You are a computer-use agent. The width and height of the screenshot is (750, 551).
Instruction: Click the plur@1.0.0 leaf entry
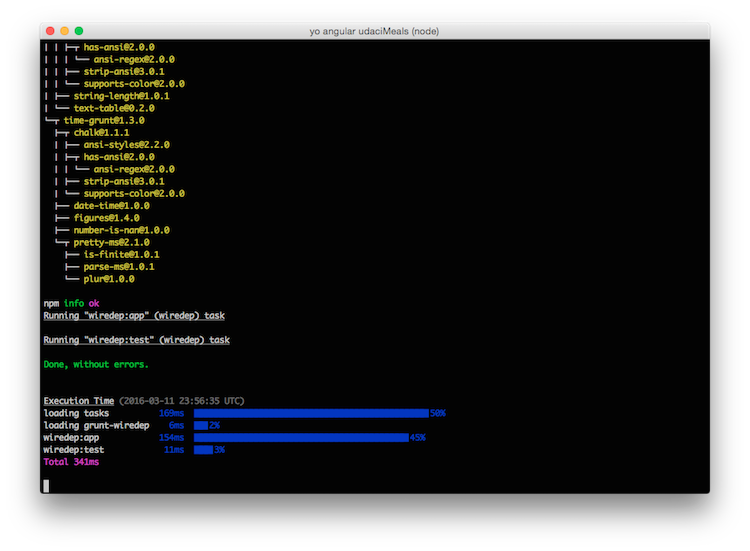pos(111,279)
